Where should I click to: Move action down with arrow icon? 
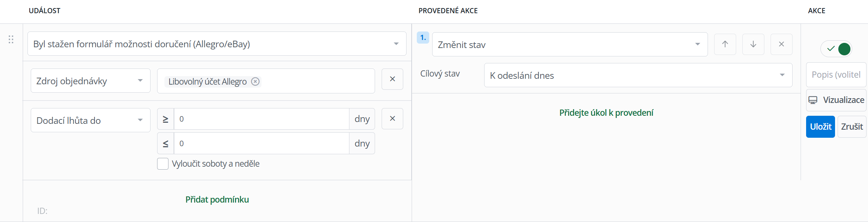point(753,44)
